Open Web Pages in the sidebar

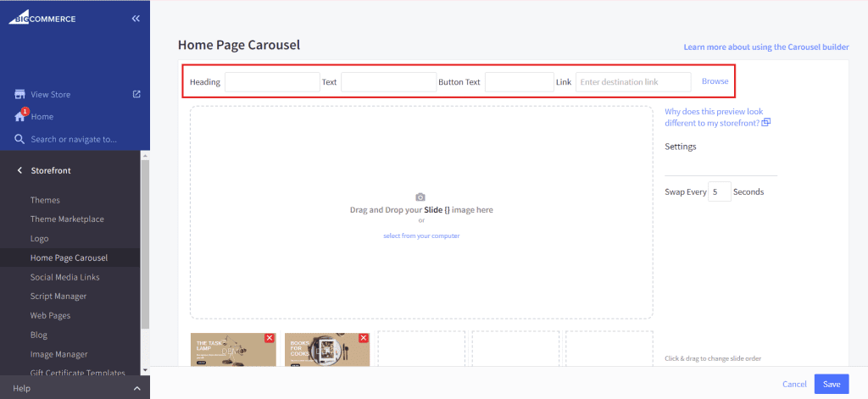click(50, 315)
